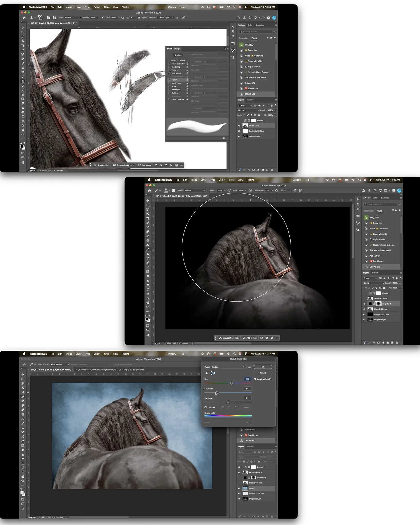Screen dimensions: 420x525
Task: Click Search actions field in 10:52 AM window
Action: pos(255,32)
